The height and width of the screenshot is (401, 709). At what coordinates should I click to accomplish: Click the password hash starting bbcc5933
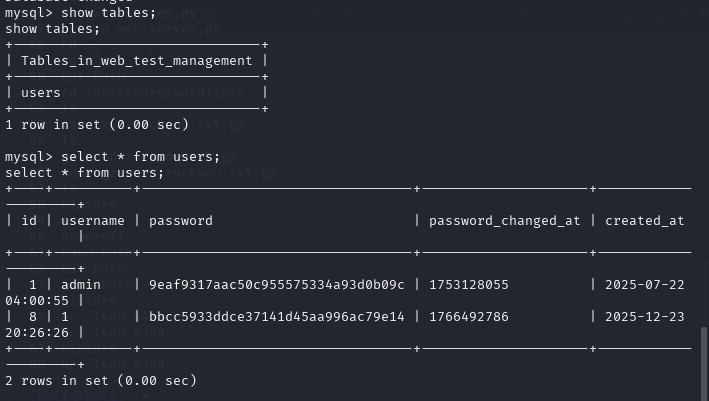coord(277,316)
